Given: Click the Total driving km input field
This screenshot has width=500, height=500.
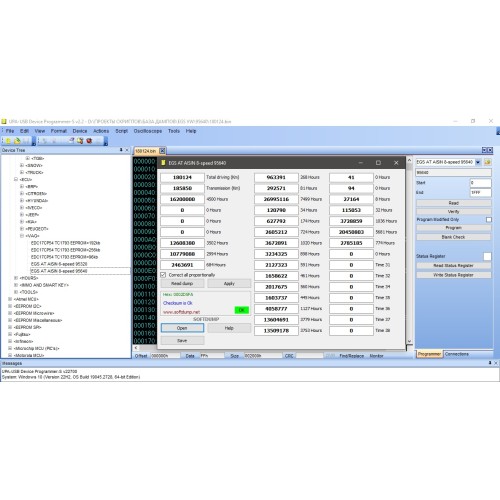Looking at the screenshot, I should click(182, 177).
